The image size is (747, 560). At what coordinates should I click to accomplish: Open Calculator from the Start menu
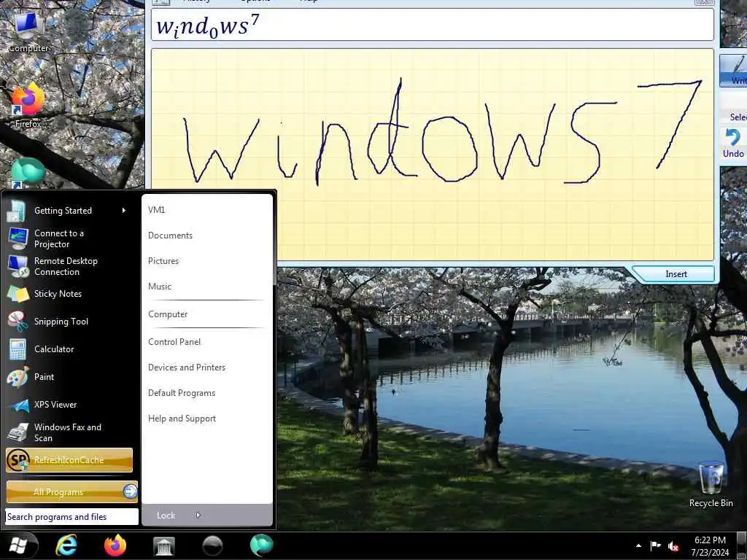(x=69, y=349)
